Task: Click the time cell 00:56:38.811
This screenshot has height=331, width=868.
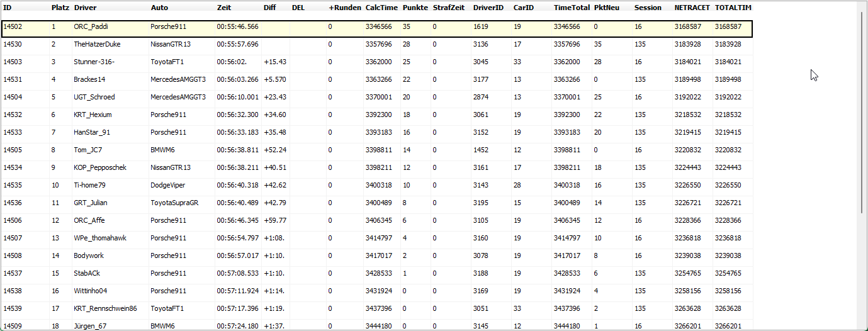Action: 237,150
